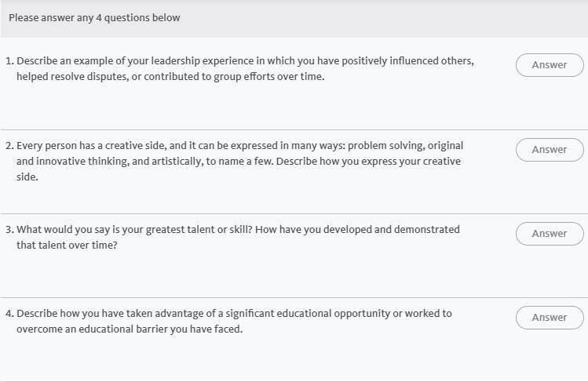Select the line 'helped resolve disputes, or contributed'
This screenshot has height=382, width=588.
170,76
